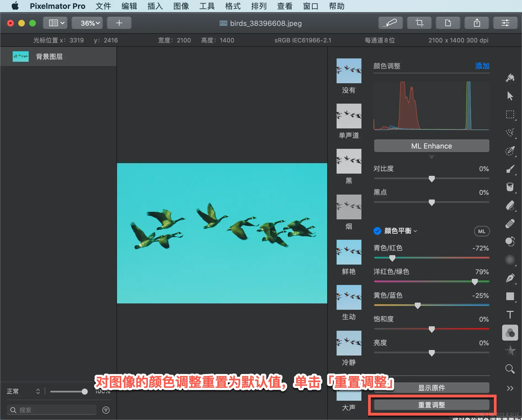Open the 文件 menu

click(103, 6)
